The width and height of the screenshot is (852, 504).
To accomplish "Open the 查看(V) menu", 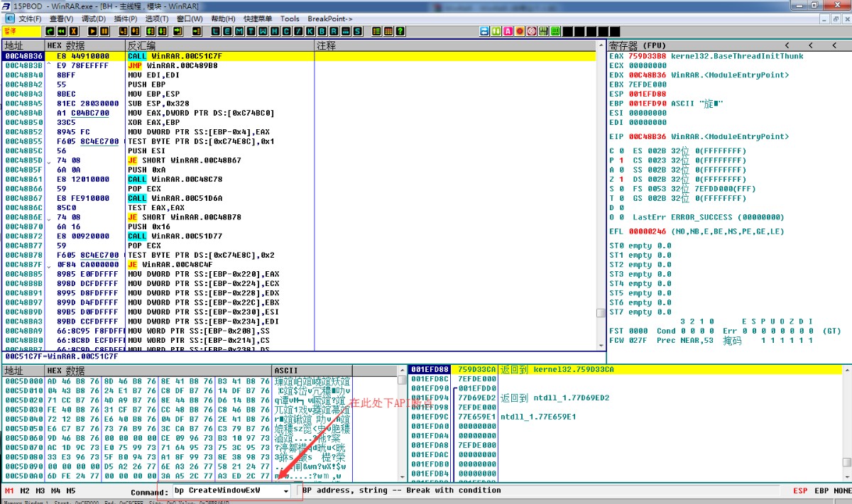I will tap(62, 18).
